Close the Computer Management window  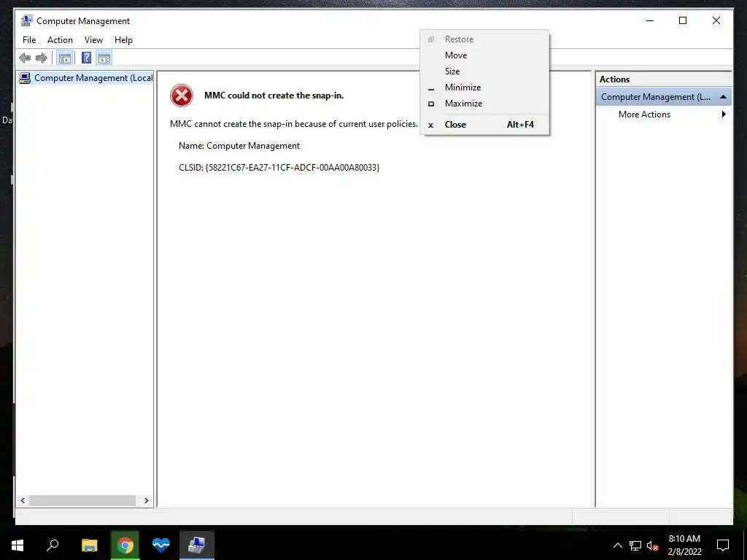(716, 20)
